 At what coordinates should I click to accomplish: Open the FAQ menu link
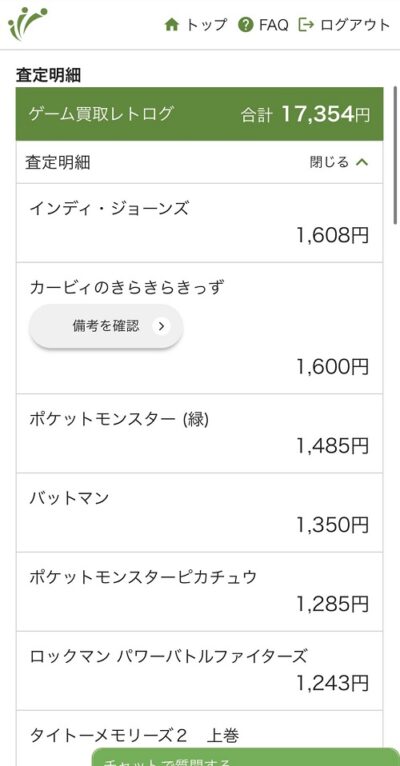click(264, 24)
